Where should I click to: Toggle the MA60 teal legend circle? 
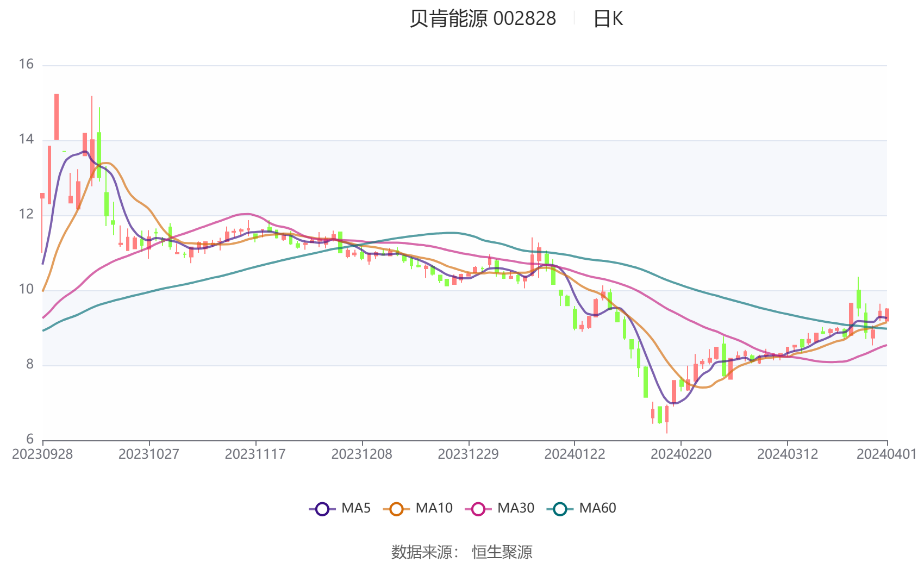click(560, 509)
